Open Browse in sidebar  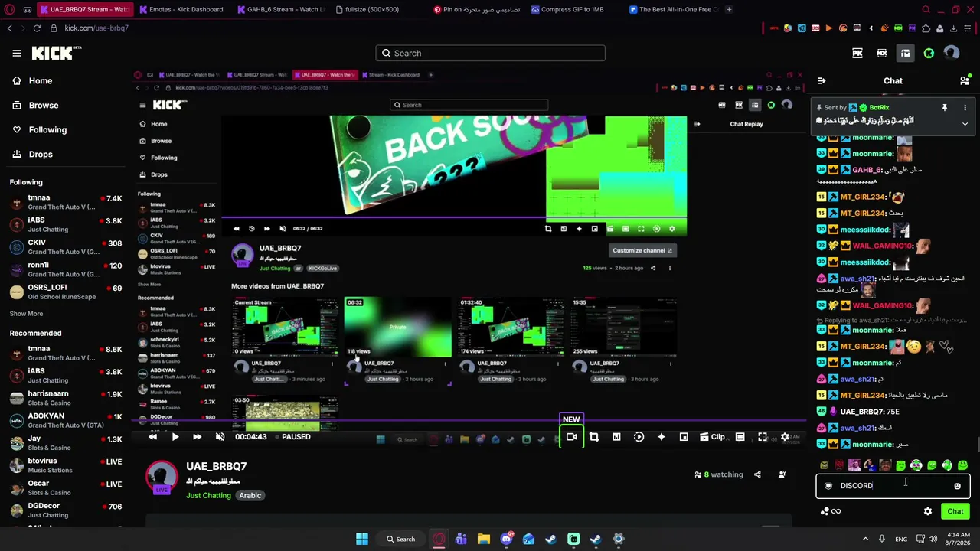36,106
